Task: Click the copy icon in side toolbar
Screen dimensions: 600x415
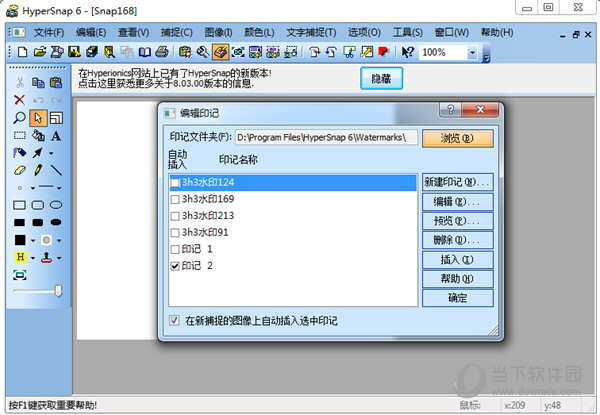Action: tap(38, 83)
